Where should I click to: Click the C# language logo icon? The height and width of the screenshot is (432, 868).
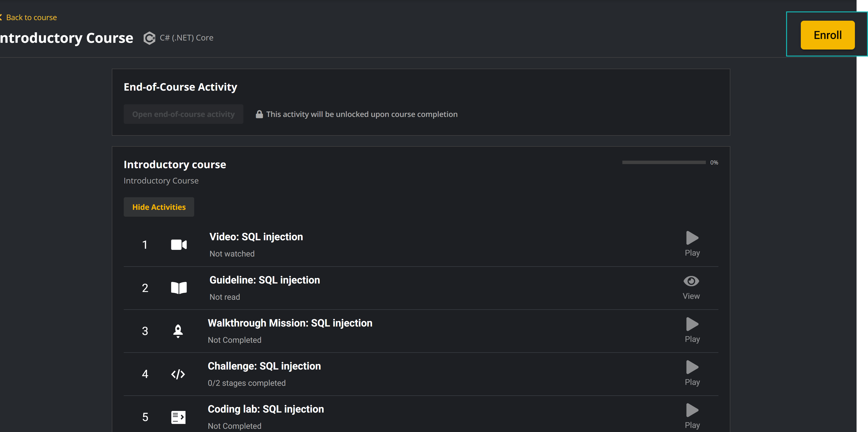pyautogui.click(x=149, y=38)
